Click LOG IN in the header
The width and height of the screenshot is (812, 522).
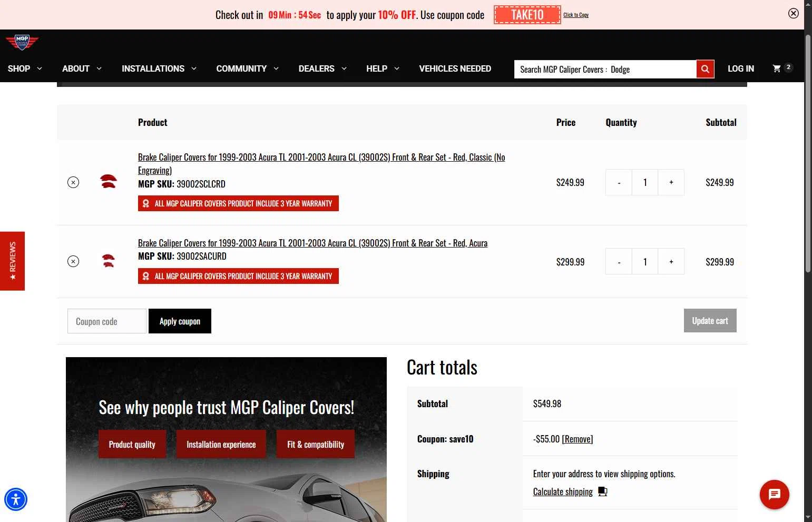741,68
